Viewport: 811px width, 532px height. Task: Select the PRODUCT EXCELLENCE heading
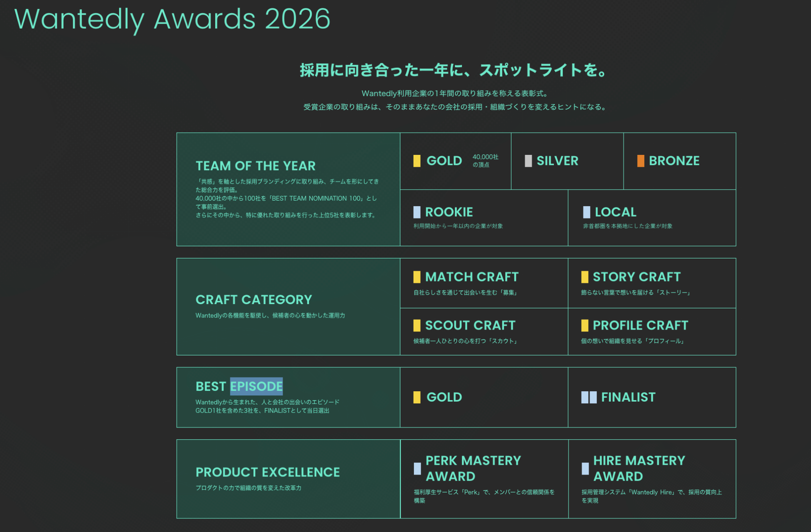[x=268, y=472]
